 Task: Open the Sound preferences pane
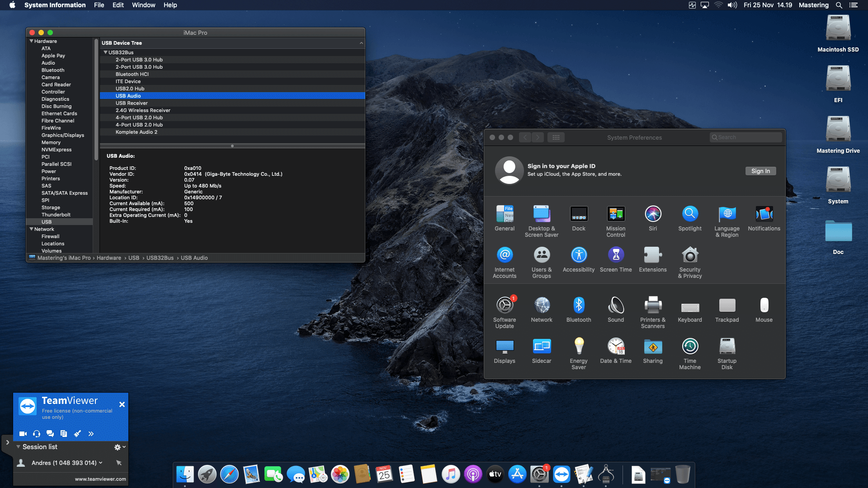[x=615, y=306]
